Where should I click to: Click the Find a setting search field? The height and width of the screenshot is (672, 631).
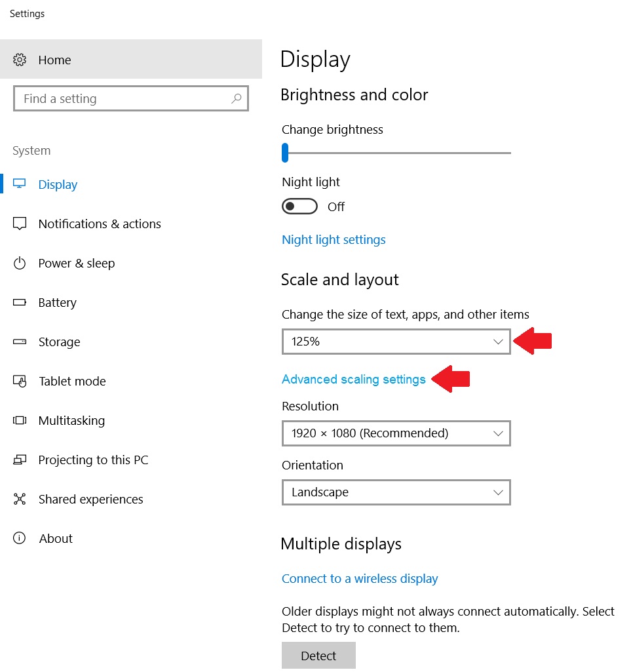[x=131, y=98]
